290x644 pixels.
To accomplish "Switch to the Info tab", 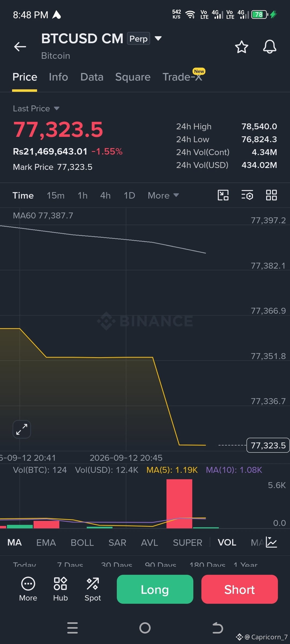I will point(58,77).
